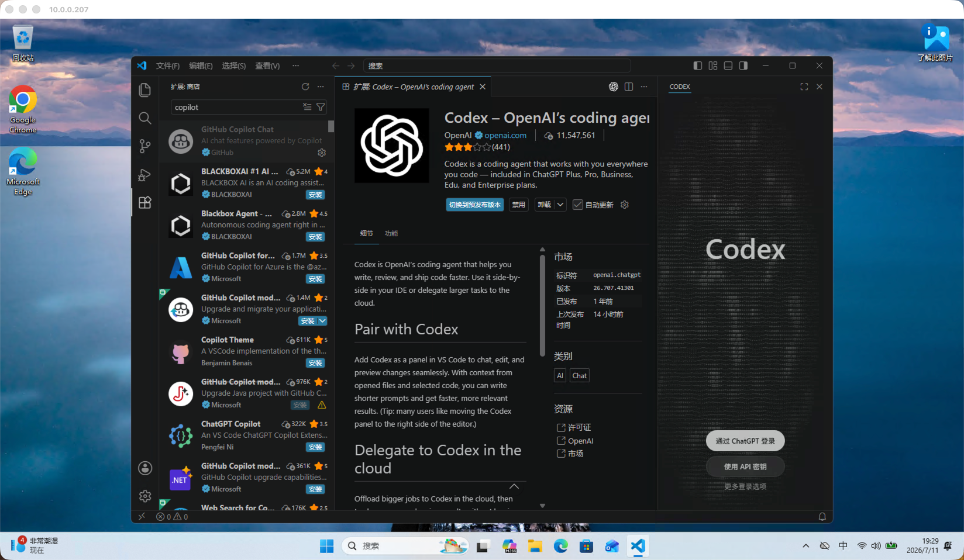Open uninstall dropdown arrow
This screenshot has width=964, height=560.
click(560, 205)
